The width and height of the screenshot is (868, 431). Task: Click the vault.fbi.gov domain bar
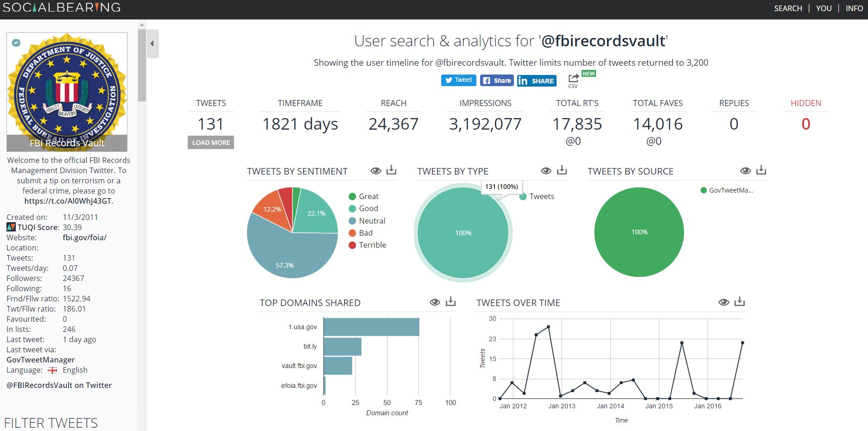coord(338,366)
